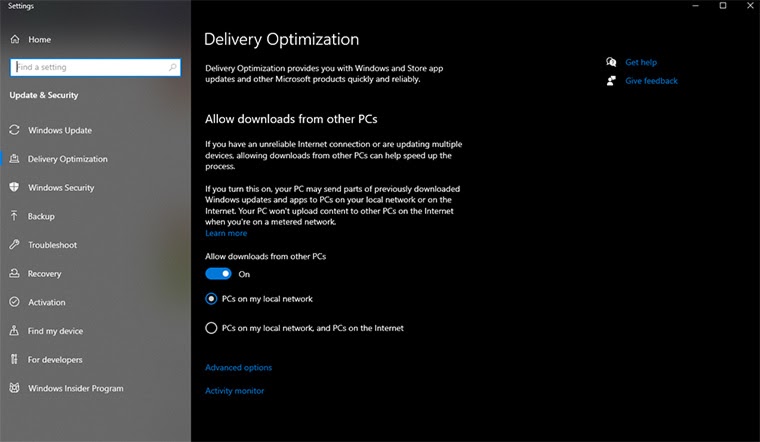This screenshot has width=760, height=442.
Task: Click the Delivery Optimization sidebar icon
Action: pos(15,158)
